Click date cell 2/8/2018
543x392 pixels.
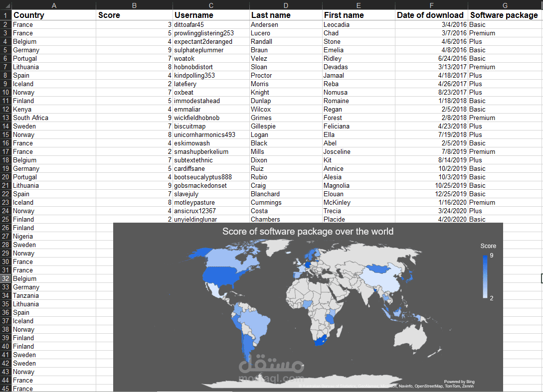(x=431, y=118)
